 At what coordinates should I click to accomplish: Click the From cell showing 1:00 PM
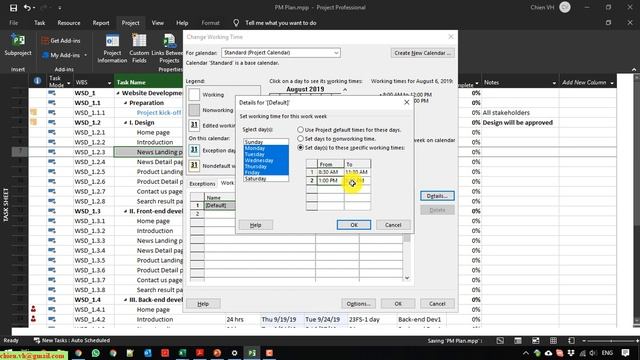(x=331, y=180)
